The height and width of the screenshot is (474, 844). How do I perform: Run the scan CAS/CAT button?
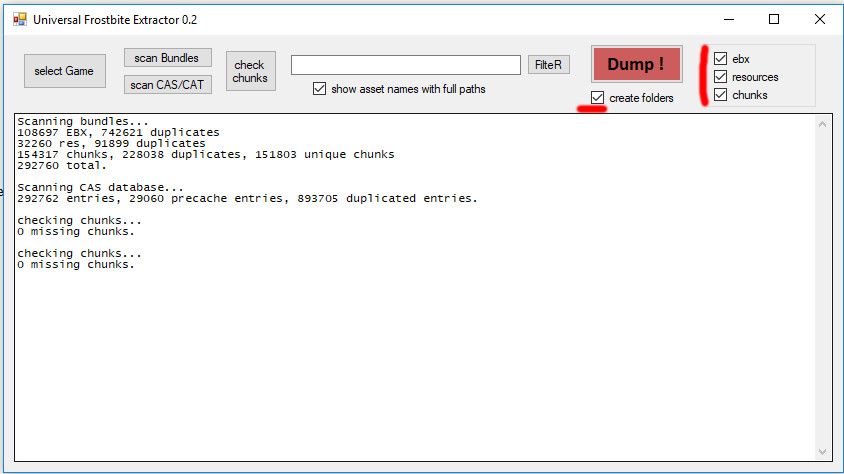point(167,84)
